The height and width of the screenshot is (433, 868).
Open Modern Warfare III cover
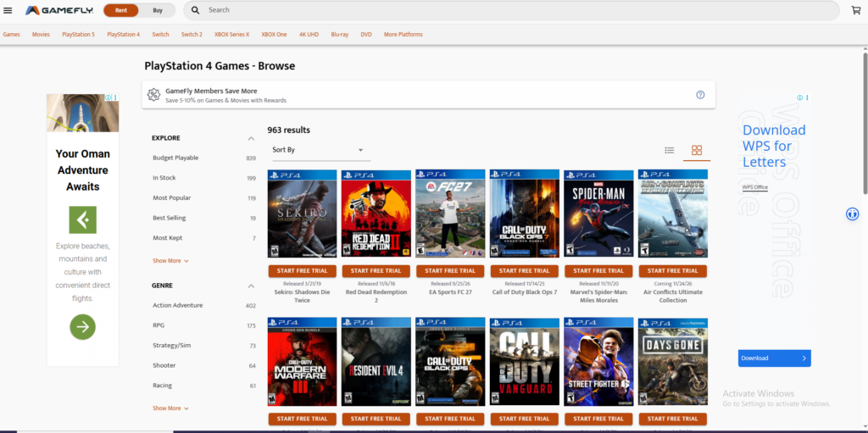pyautogui.click(x=303, y=362)
